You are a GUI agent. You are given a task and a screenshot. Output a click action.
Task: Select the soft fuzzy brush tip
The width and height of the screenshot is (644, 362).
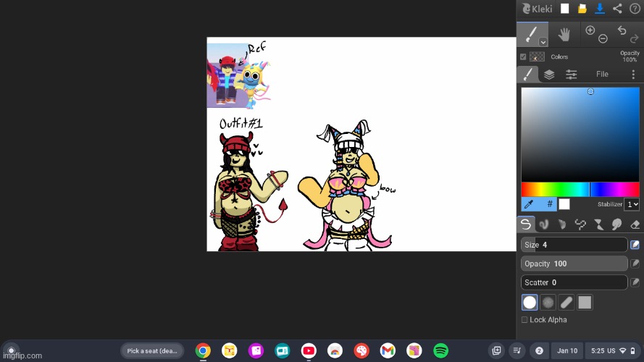548,303
